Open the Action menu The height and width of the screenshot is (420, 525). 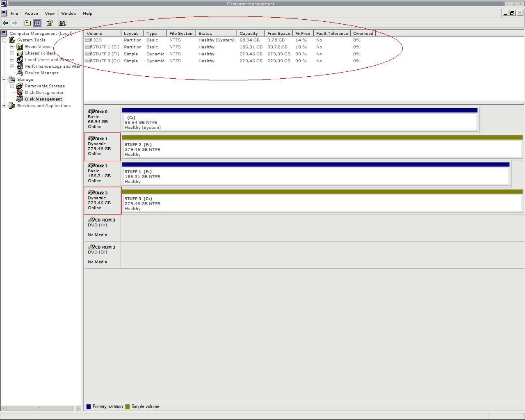pyautogui.click(x=31, y=13)
